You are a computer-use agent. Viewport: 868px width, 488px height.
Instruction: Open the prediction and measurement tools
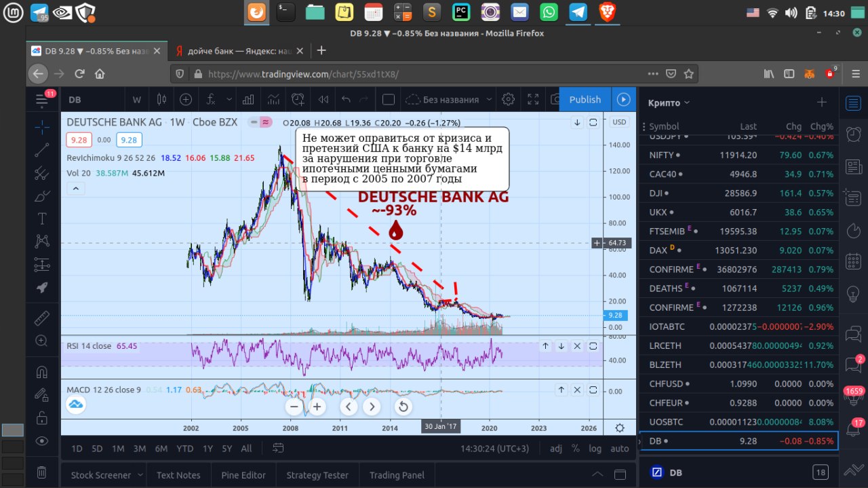tap(42, 264)
